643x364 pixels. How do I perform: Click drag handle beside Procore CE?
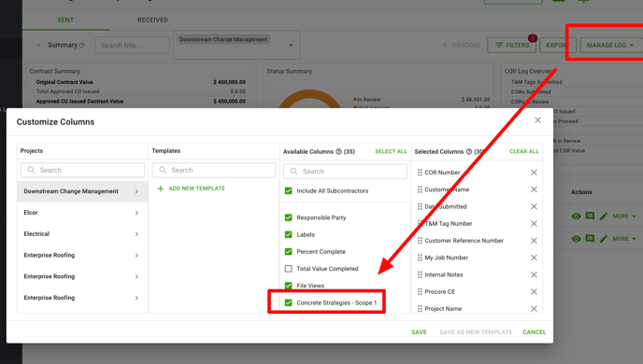(x=420, y=291)
